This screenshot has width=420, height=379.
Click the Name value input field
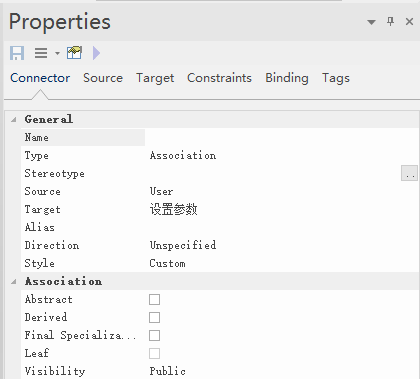[282, 137]
